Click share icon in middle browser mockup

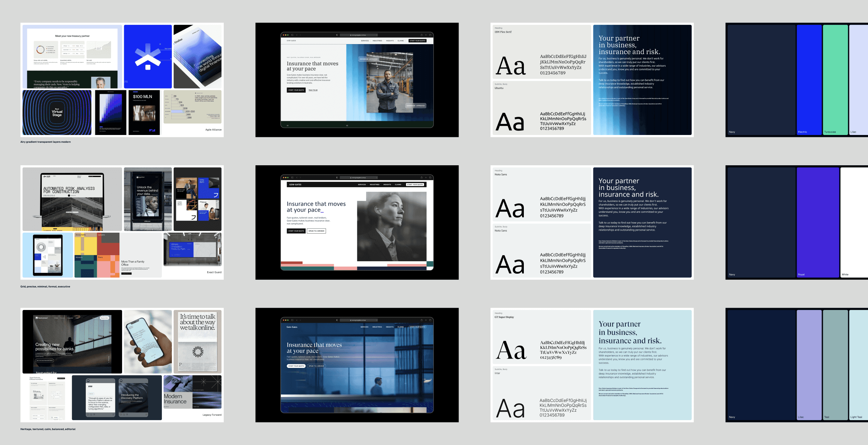pos(421,177)
